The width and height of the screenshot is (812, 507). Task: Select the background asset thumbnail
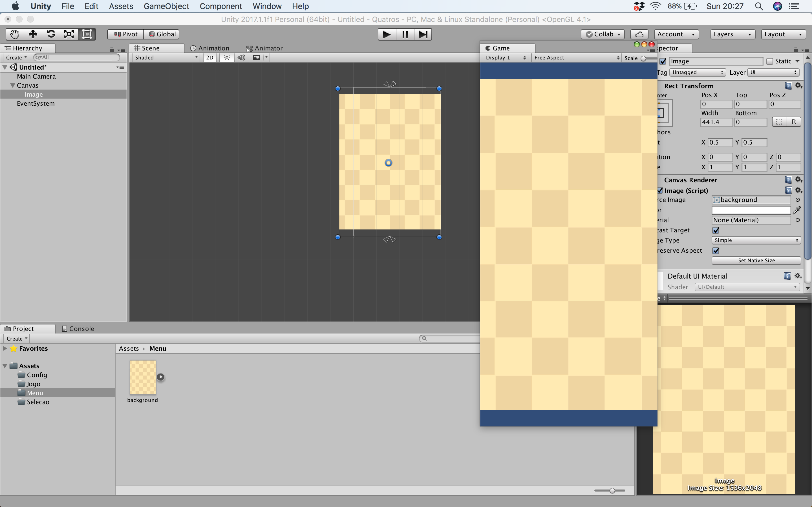tap(143, 377)
